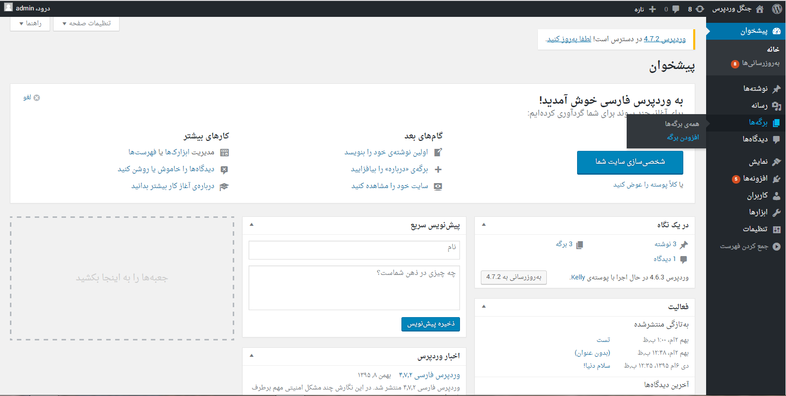The height and width of the screenshot is (396, 786).
Task: Click the پیشخوان dashboard gauge icon in sidebar
Action: click(776, 31)
